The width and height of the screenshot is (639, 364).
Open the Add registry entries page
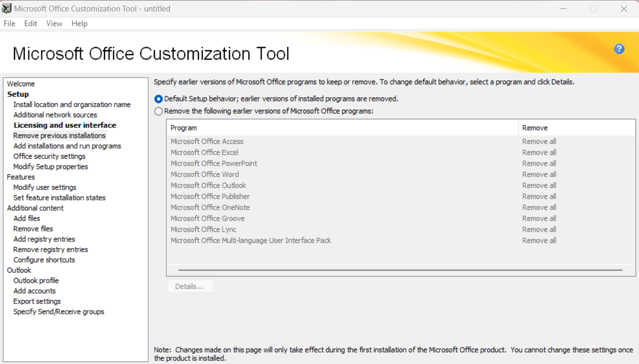[44, 239]
